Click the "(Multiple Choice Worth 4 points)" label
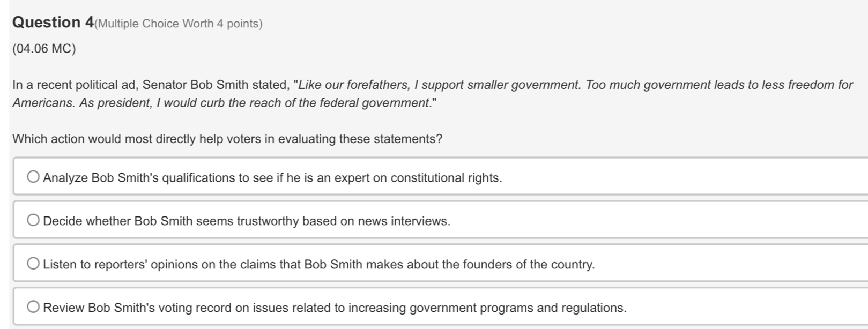 179,24
